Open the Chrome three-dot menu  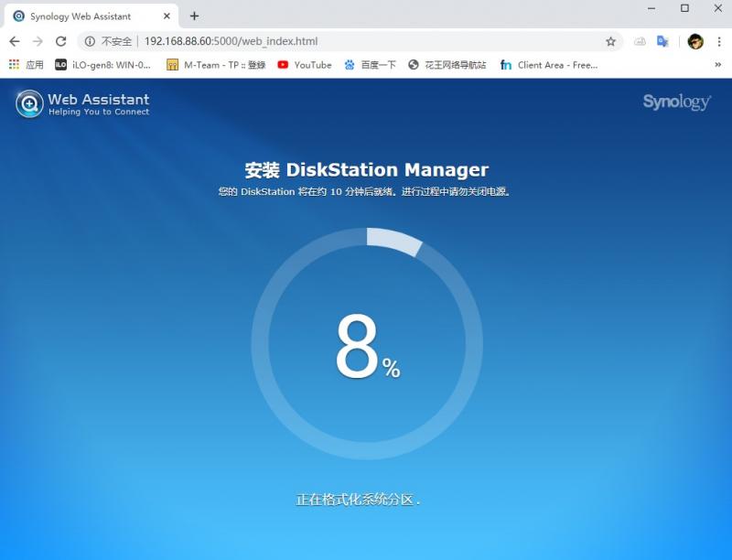click(719, 41)
